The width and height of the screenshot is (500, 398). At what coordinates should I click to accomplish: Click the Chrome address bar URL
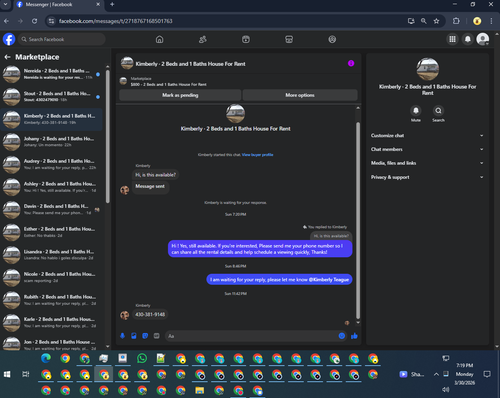116,21
